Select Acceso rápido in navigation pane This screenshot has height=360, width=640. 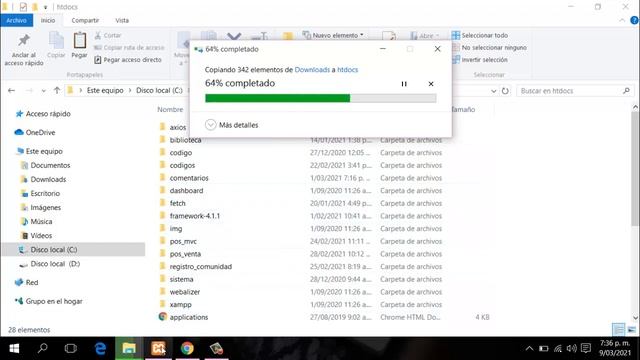pyautogui.click(x=48, y=114)
